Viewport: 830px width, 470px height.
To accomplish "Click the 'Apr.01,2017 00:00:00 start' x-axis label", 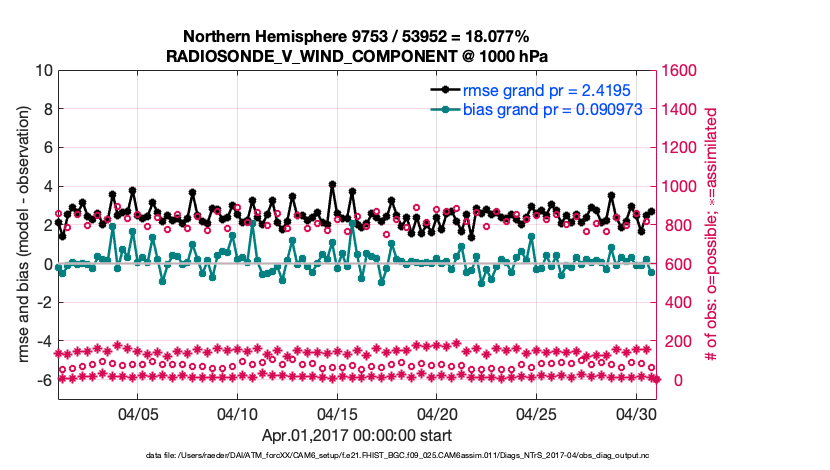I will (356, 435).
